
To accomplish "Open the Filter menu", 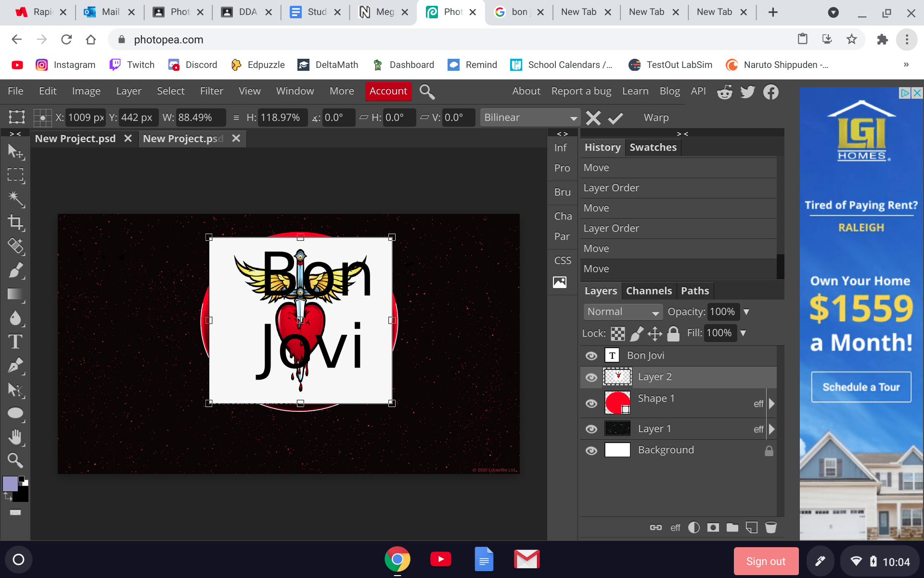I will [x=212, y=91].
